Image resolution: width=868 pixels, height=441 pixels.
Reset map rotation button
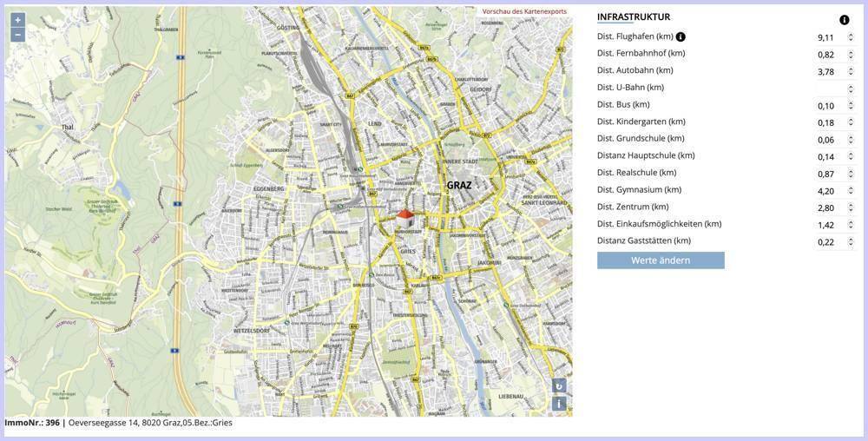pos(558,385)
